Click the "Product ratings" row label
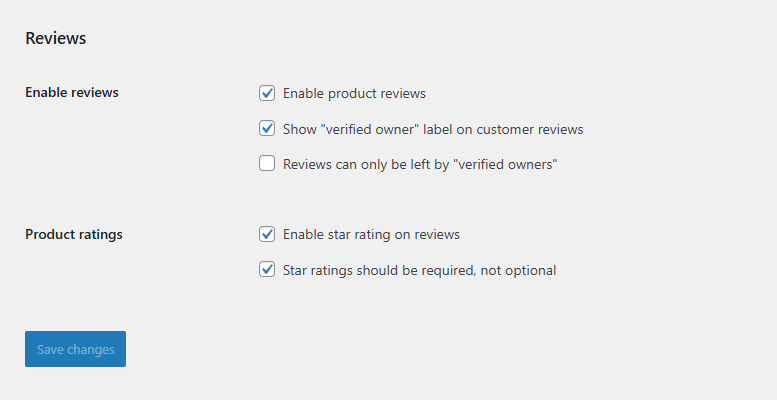 74,235
